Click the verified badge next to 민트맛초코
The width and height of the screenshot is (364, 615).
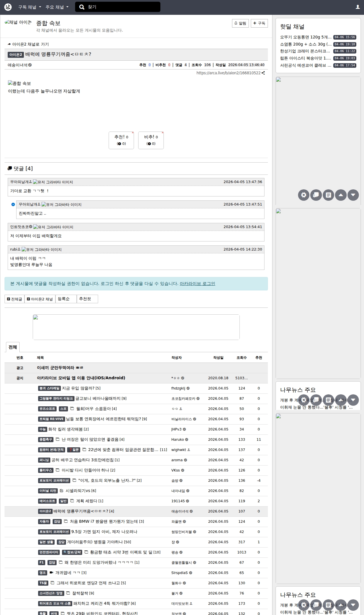(x=31, y=227)
